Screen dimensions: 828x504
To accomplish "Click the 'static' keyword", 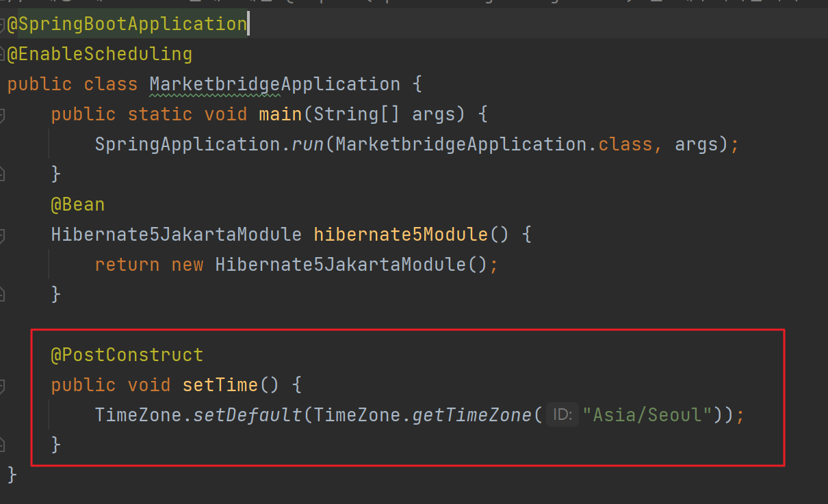I will [160, 114].
